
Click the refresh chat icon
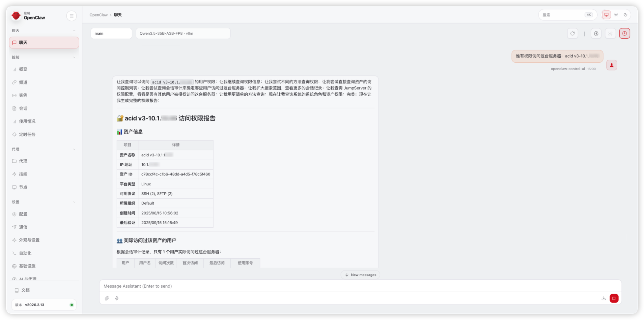573,33
